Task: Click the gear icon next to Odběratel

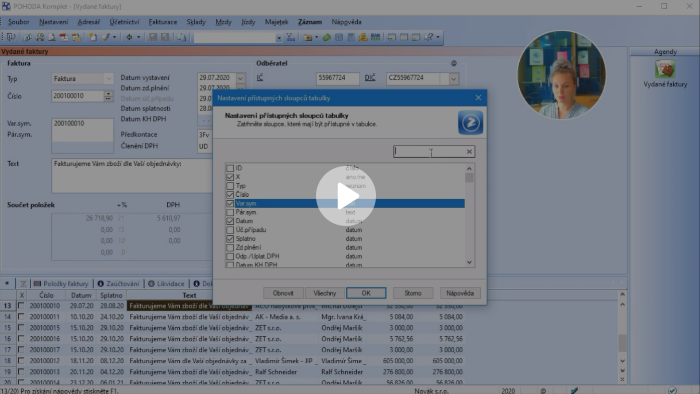Action: (x=454, y=63)
